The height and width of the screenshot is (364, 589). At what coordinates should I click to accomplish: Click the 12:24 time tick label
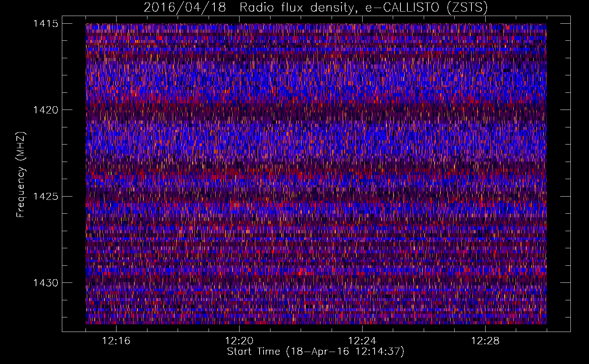[x=362, y=341]
